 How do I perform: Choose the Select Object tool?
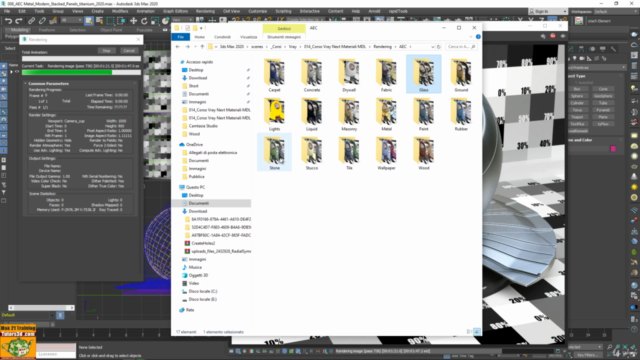89,20
